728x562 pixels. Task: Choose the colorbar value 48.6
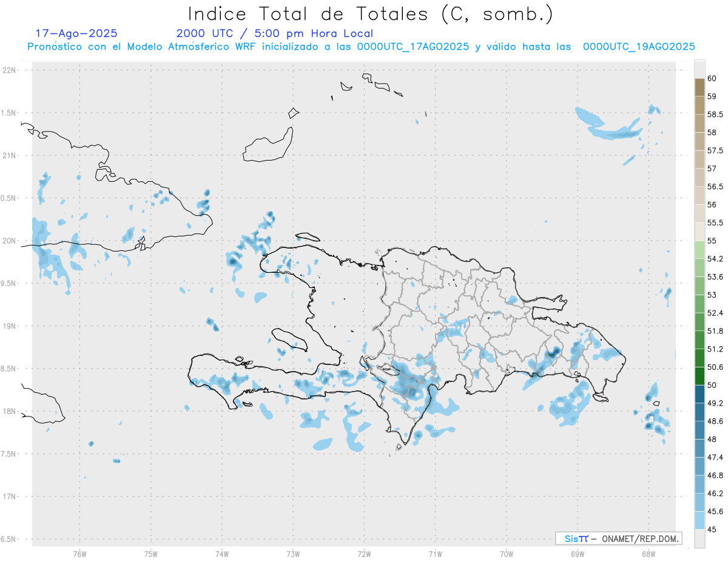coord(715,421)
